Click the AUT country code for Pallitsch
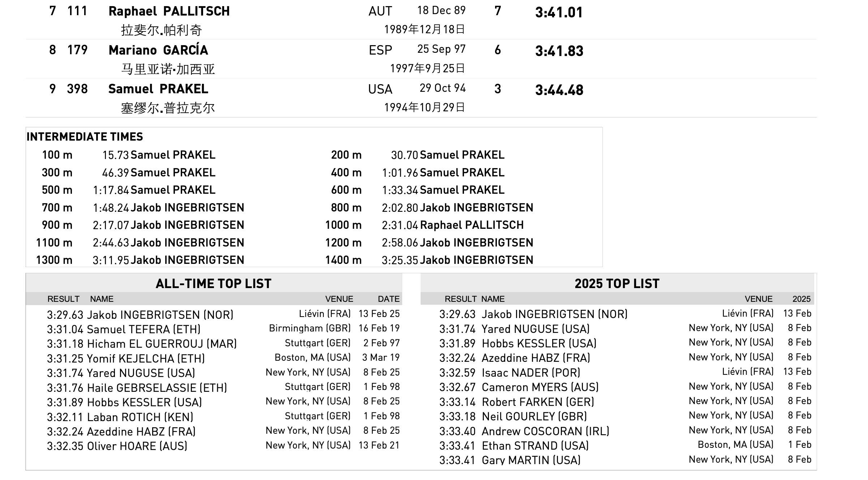This screenshot has width=868, height=480. point(380,12)
